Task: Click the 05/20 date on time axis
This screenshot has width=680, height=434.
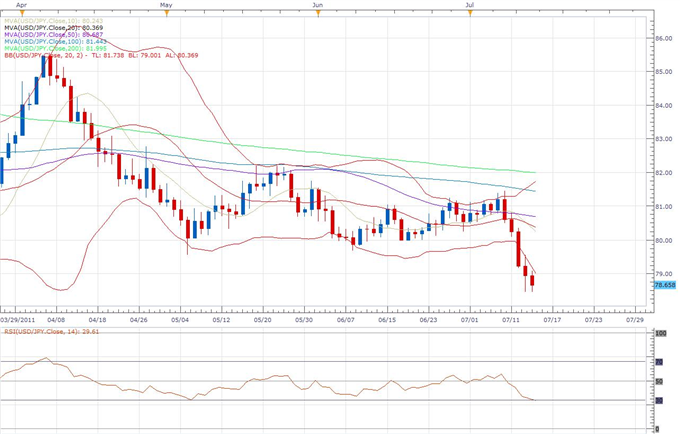Action: point(262,320)
